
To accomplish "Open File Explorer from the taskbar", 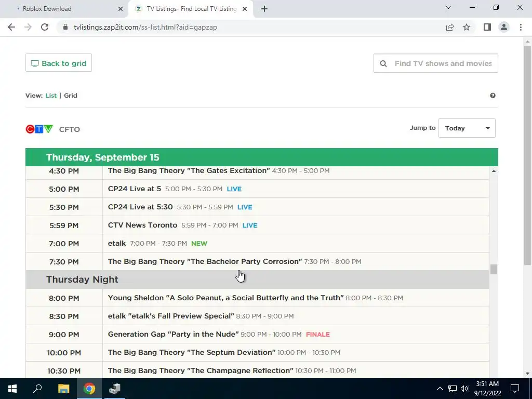I will 63,389.
